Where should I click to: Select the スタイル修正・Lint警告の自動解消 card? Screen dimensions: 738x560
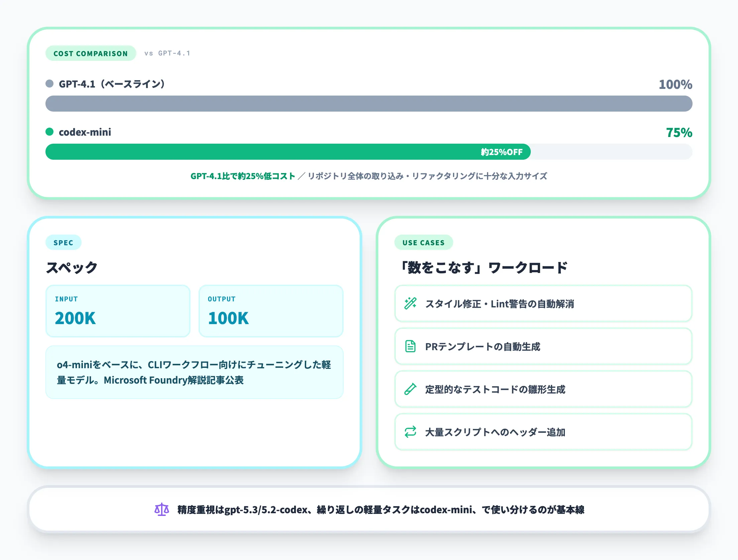(x=543, y=303)
